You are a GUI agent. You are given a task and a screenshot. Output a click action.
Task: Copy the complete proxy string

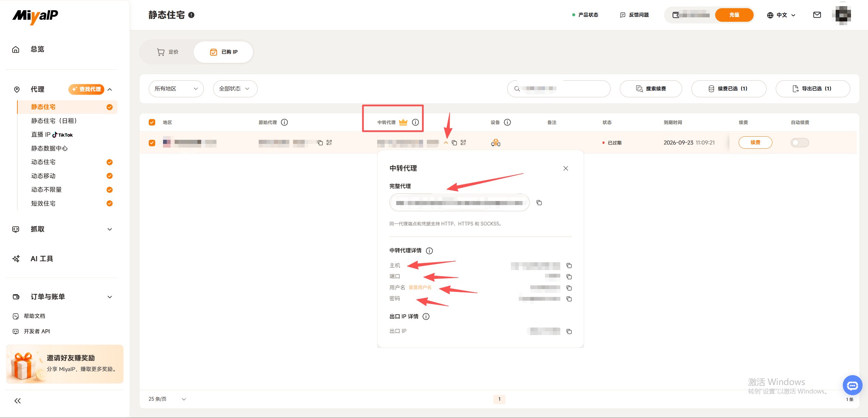click(x=539, y=203)
